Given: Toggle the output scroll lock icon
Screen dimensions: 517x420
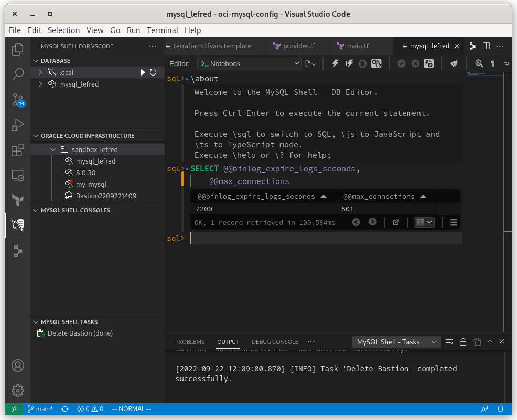Looking at the screenshot, I should click(x=463, y=342).
